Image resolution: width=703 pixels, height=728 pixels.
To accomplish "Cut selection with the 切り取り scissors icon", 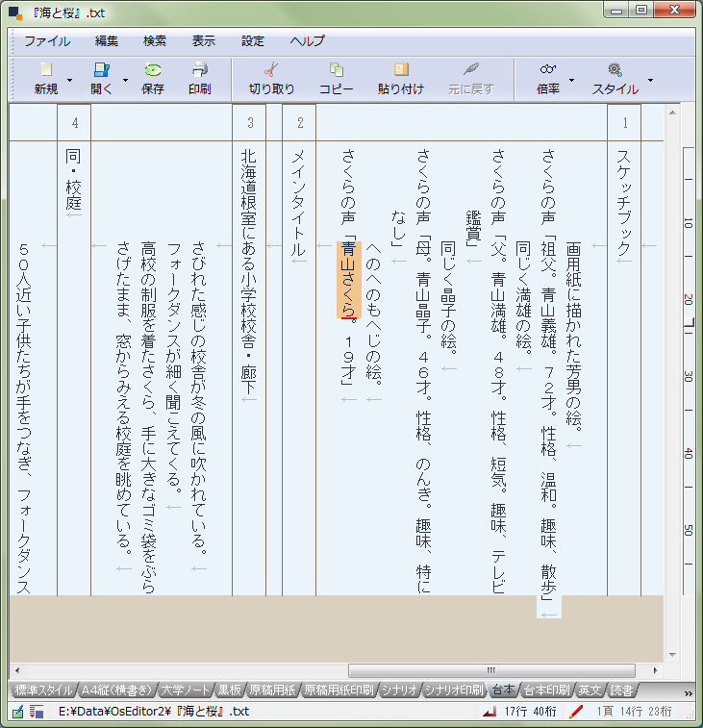I will coord(271,69).
